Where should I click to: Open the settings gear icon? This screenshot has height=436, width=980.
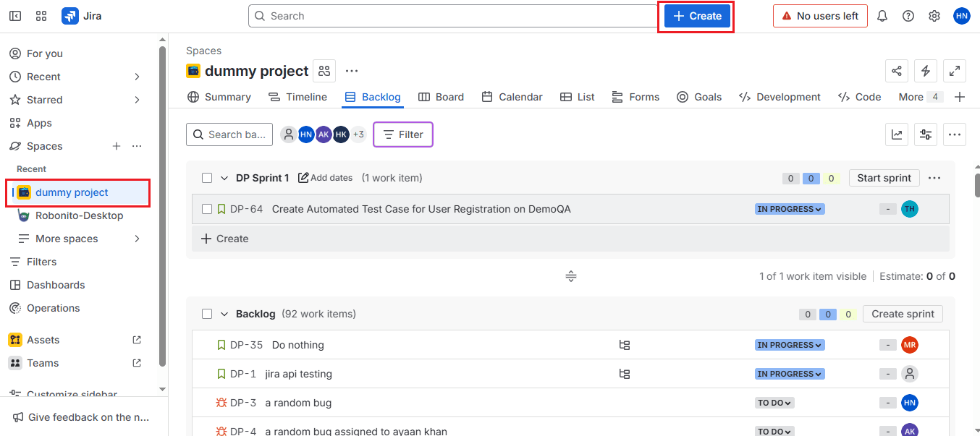[x=934, y=16]
